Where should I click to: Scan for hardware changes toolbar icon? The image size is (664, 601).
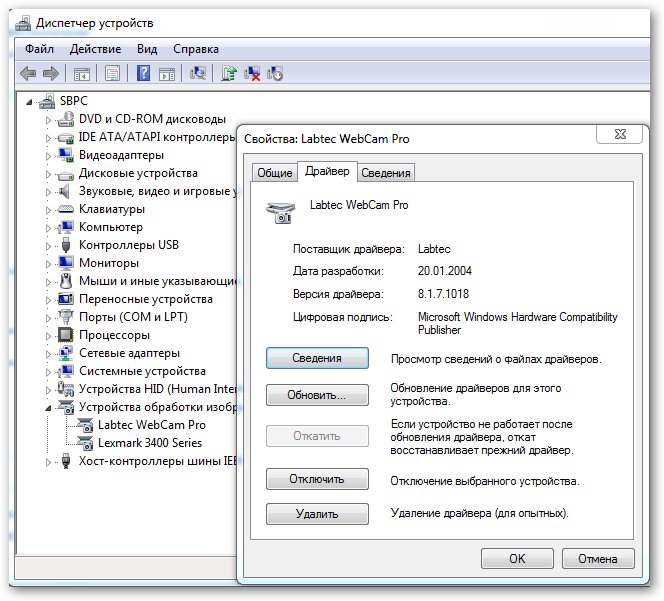click(198, 73)
